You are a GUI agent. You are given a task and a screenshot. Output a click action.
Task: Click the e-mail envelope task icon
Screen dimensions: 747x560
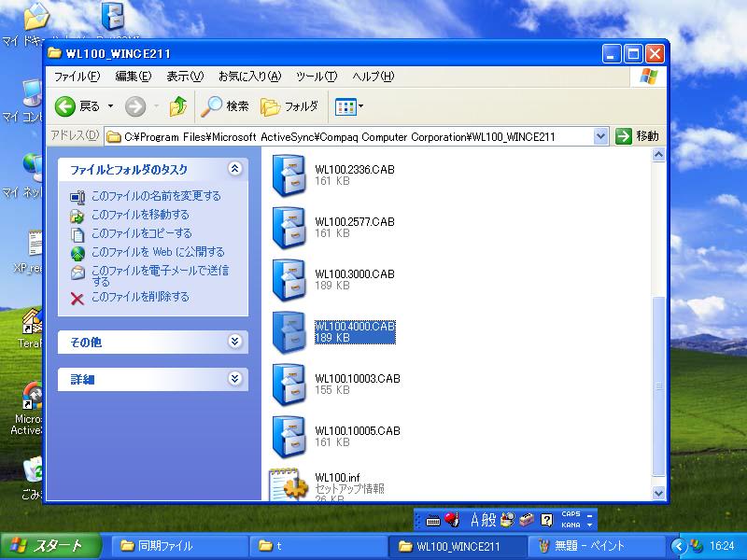[x=78, y=273]
